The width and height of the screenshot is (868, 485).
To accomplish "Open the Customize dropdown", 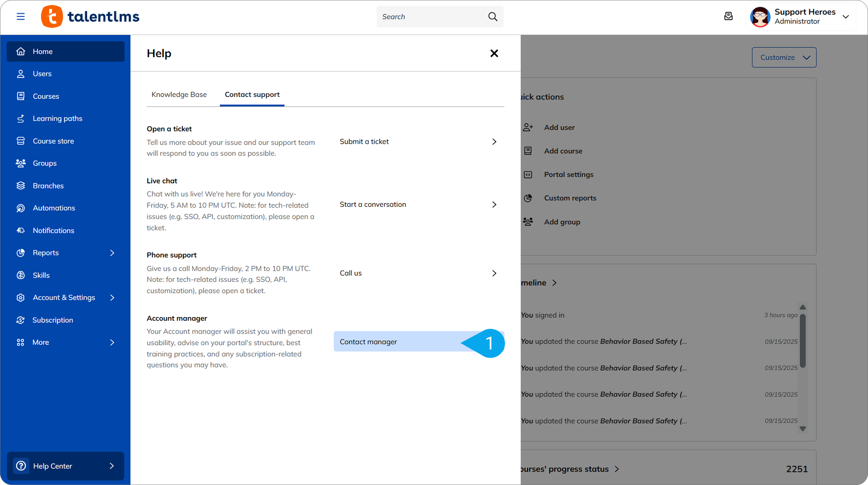I will (x=784, y=57).
